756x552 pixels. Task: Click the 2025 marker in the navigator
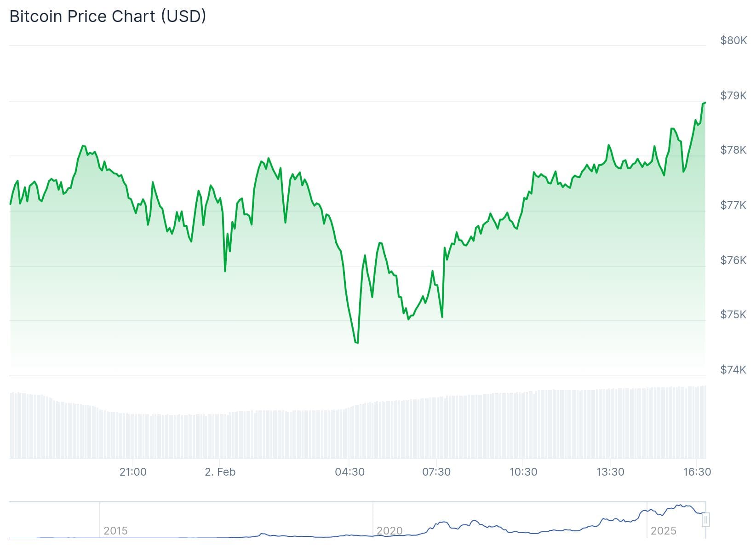663,531
